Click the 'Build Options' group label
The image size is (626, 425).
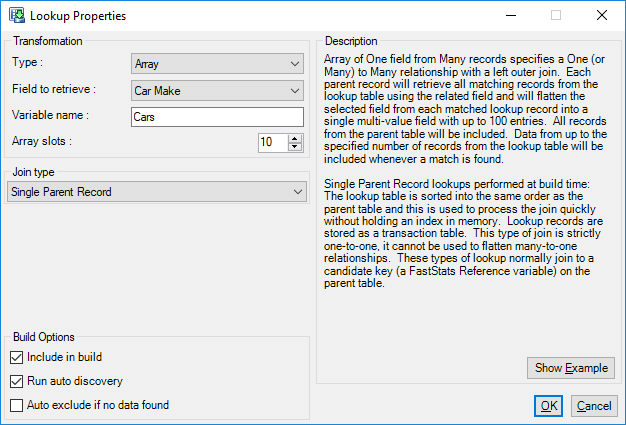(x=44, y=337)
